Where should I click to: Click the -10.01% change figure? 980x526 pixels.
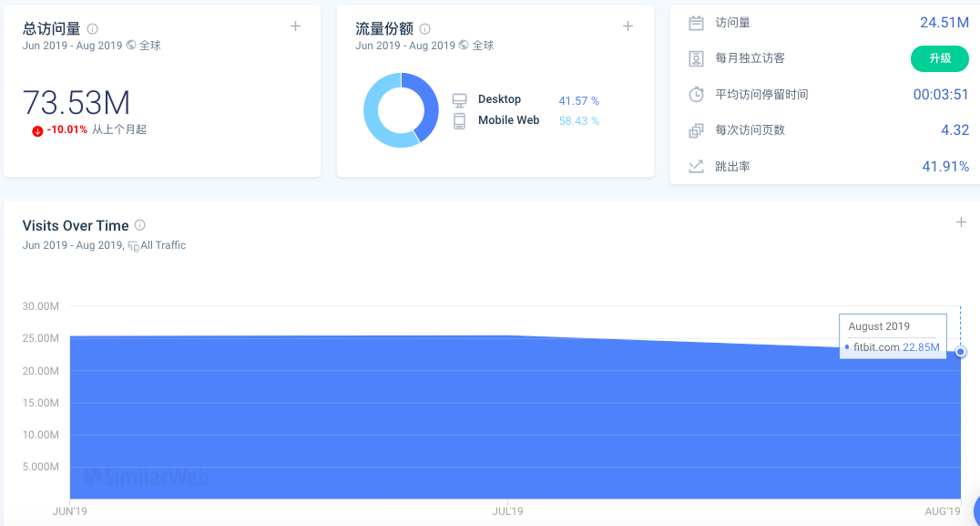[66, 129]
